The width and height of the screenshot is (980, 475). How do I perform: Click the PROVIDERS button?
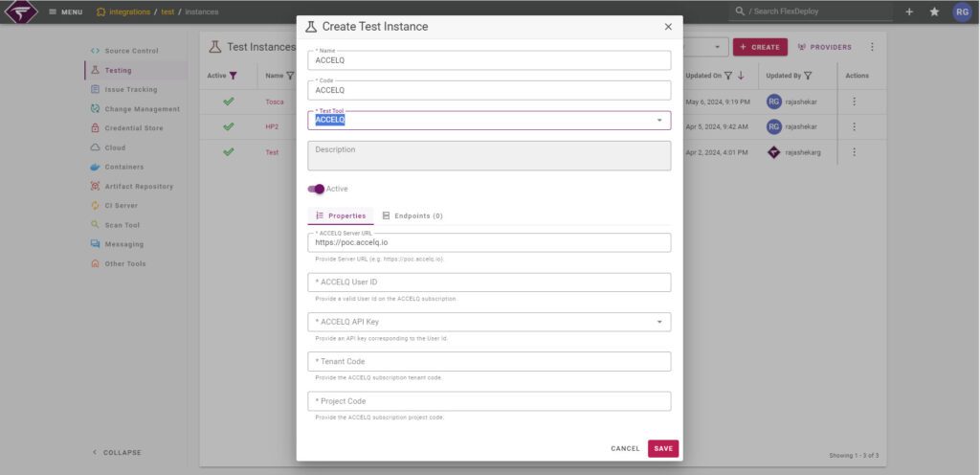coord(825,47)
